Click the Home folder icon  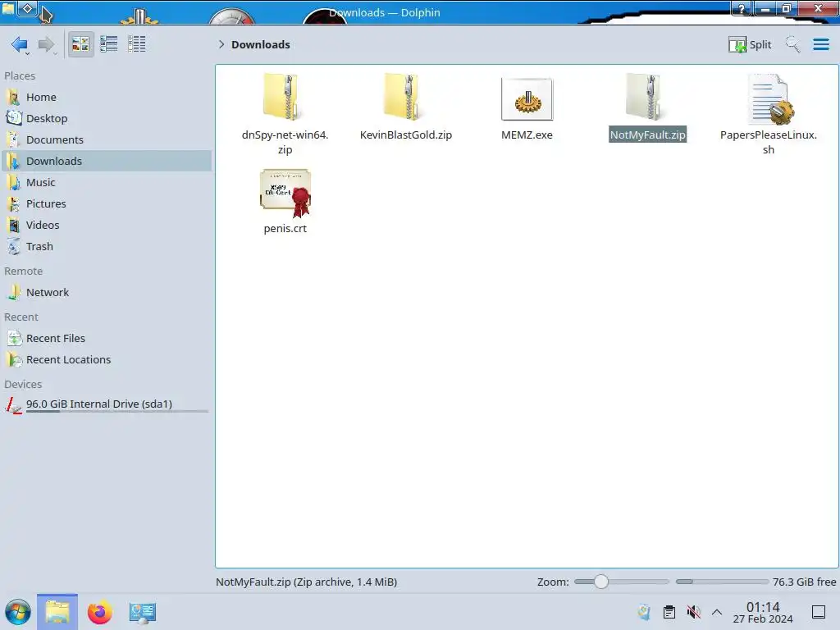13,97
